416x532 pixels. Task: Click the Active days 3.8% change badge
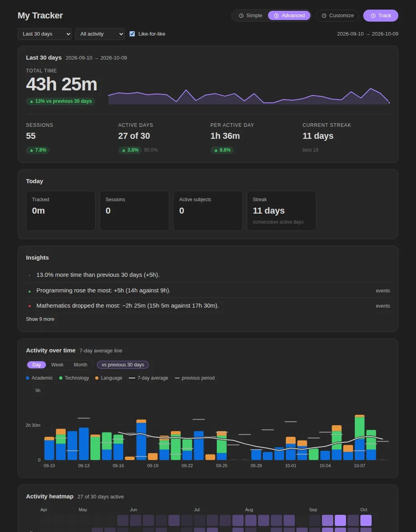130,150
